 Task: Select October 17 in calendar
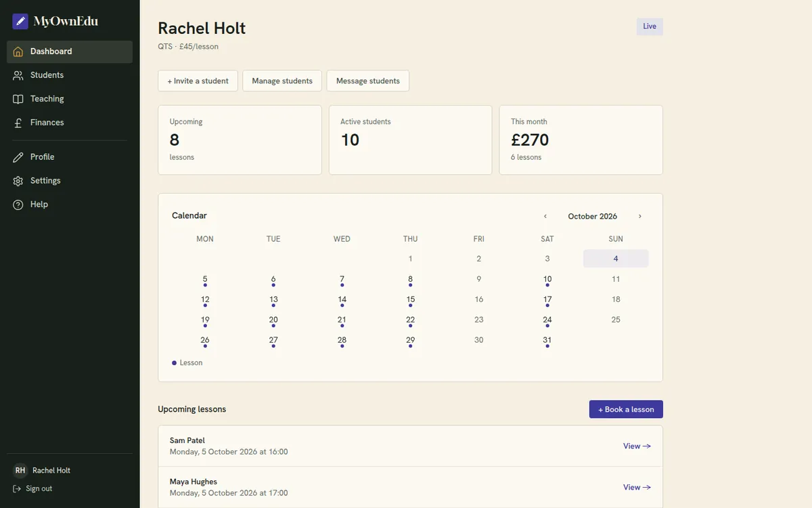tap(547, 299)
